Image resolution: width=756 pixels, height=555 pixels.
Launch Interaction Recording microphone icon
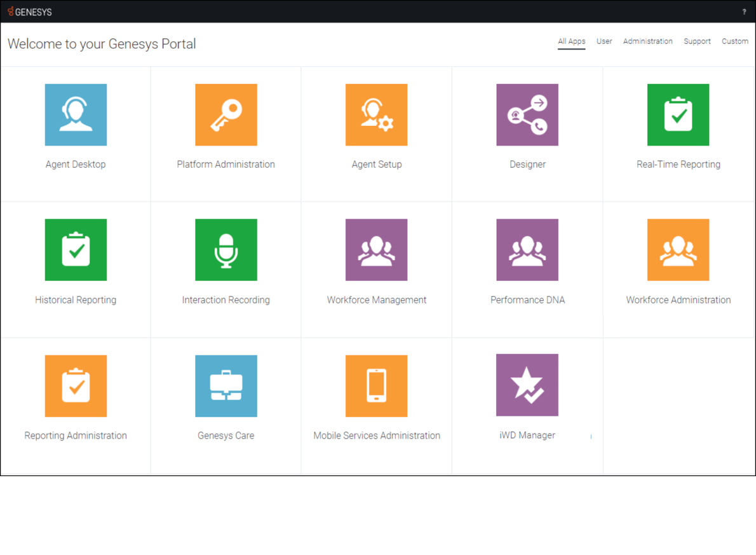[226, 250]
